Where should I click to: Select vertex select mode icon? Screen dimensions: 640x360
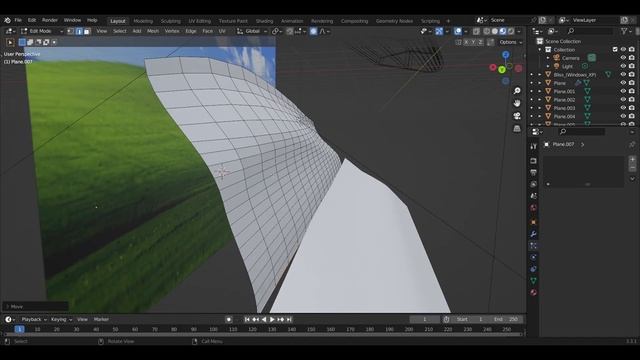[71, 31]
